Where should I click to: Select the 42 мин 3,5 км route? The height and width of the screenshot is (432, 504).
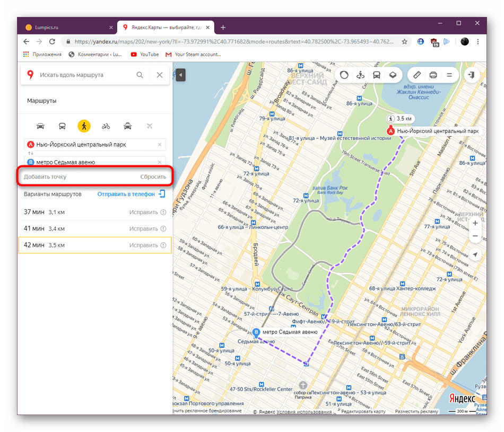[x=95, y=245]
